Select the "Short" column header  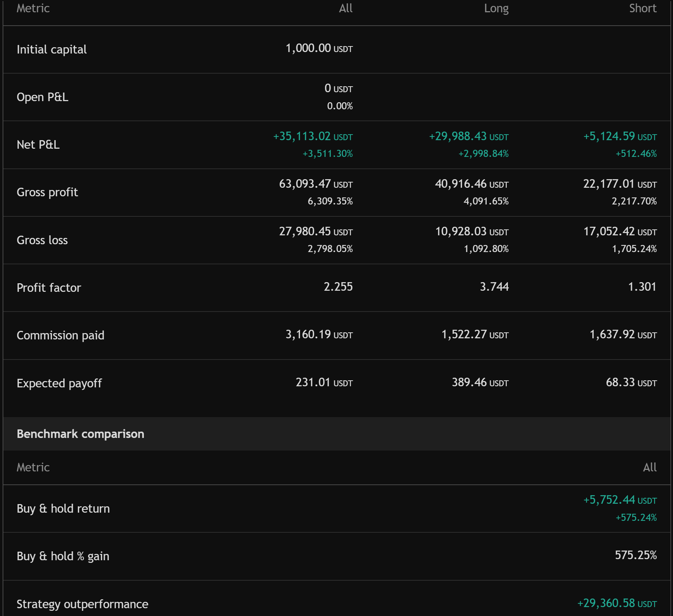643,8
